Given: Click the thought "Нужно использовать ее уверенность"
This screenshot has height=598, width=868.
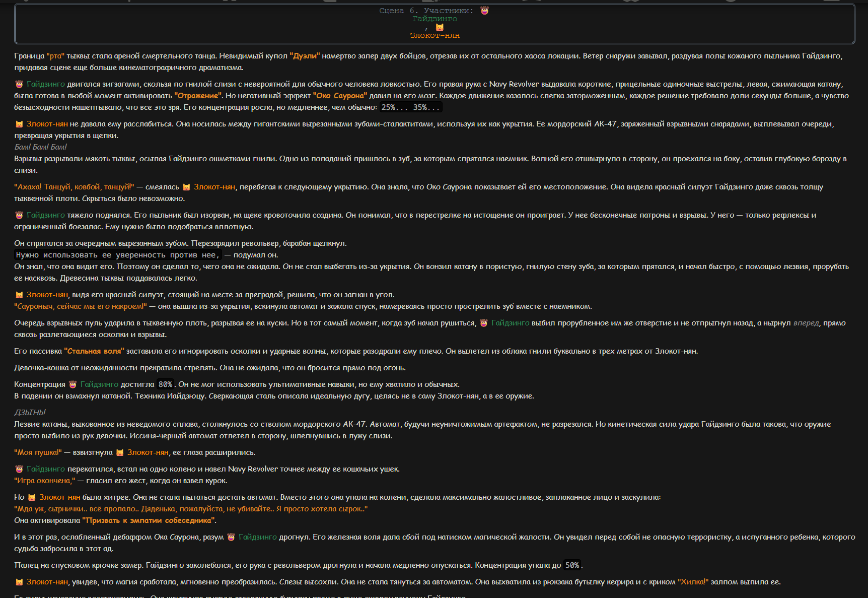Looking at the screenshot, I should click(118, 255).
